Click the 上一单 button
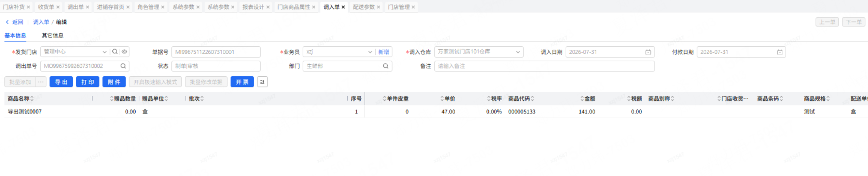Viewport: 868px width, 176px height. [827, 22]
